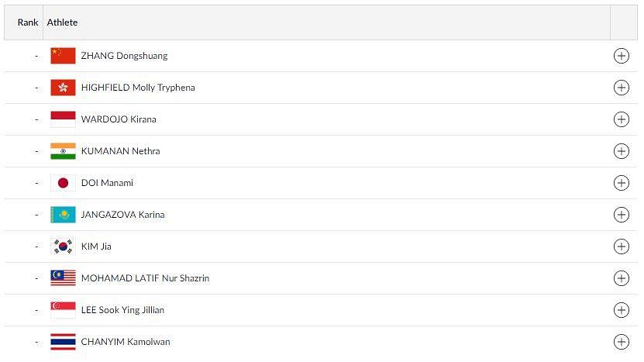Click the Hong Kong flag icon

(x=63, y=88)
